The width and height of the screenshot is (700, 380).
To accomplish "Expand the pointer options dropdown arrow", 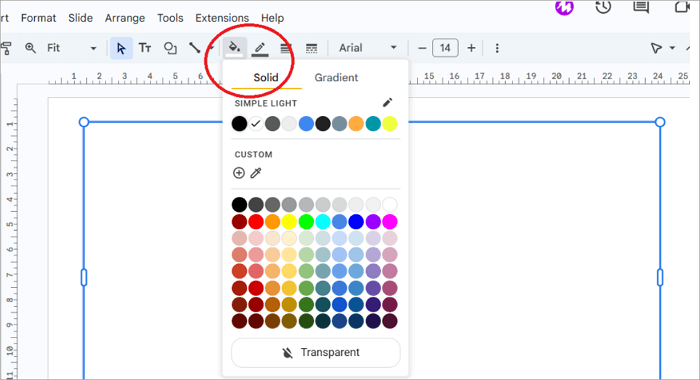I will (672, 48).
